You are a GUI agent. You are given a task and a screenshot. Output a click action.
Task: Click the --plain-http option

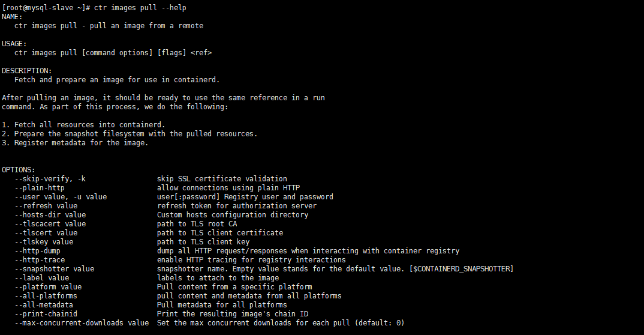click(x=40, y=188)
